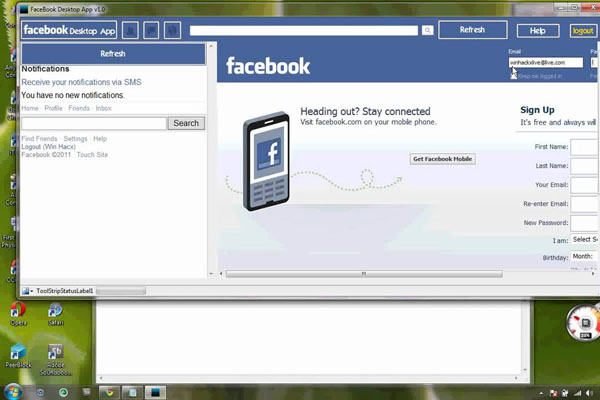Click the top toolbar search text field

[x=304, y=30]
